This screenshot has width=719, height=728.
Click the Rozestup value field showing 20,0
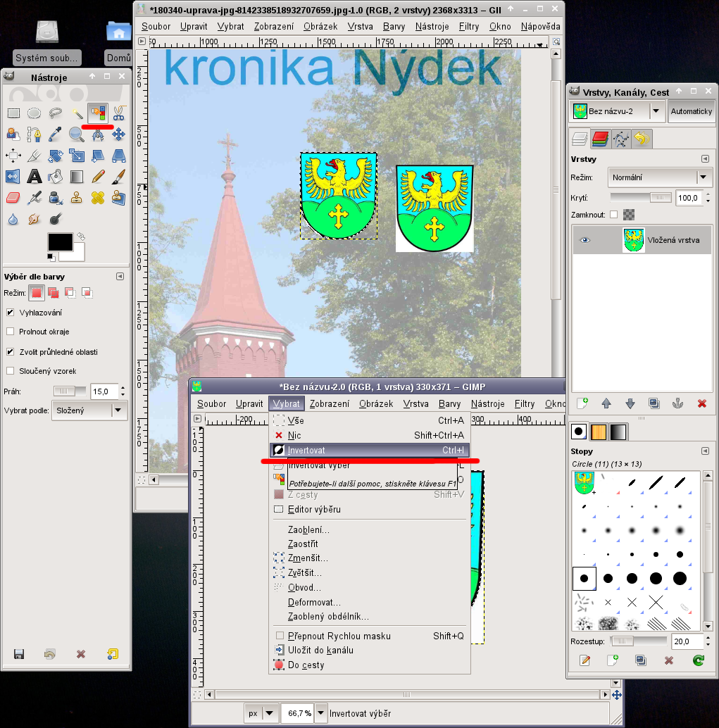pyautogui.click(x=687, y=641)
